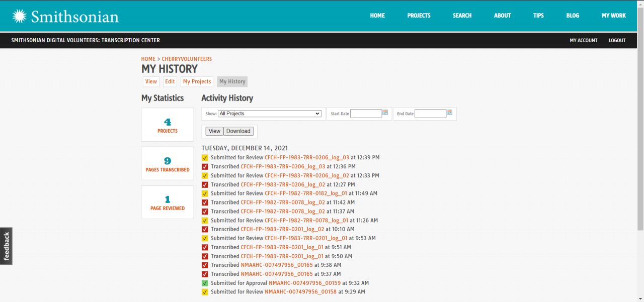This screenshot has height=302, width=644.
Task: Open the End Date calendar picker icon
Action: pos(449,113)
